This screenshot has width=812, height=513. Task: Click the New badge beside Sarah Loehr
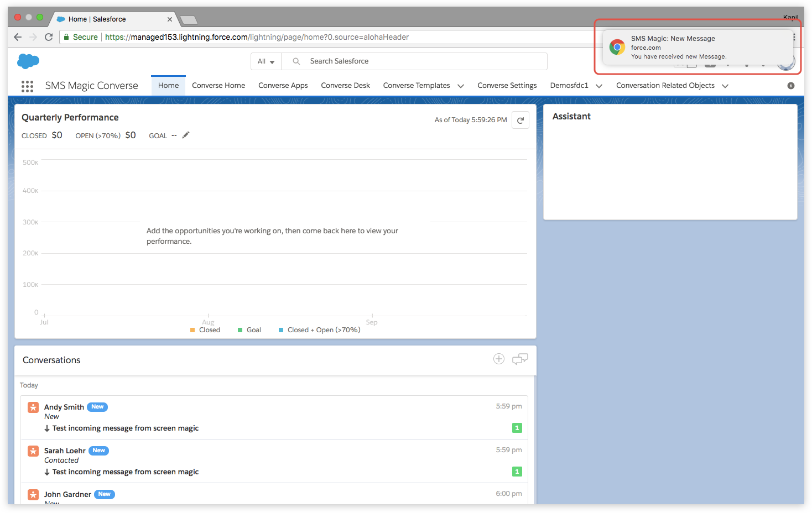pyautogui.click(x=98, y=451)
